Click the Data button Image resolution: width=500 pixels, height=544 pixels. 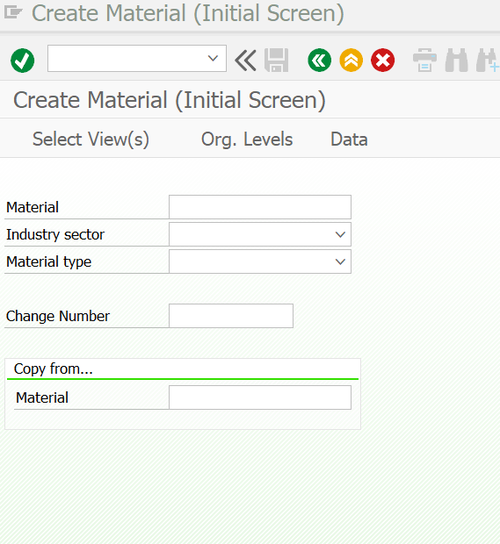(349, 139)
